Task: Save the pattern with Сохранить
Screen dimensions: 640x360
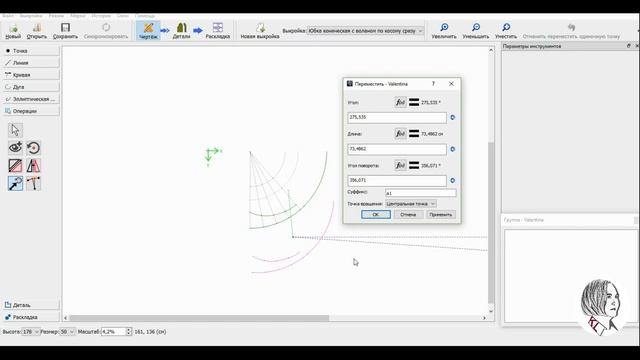Action: point(65,31)
